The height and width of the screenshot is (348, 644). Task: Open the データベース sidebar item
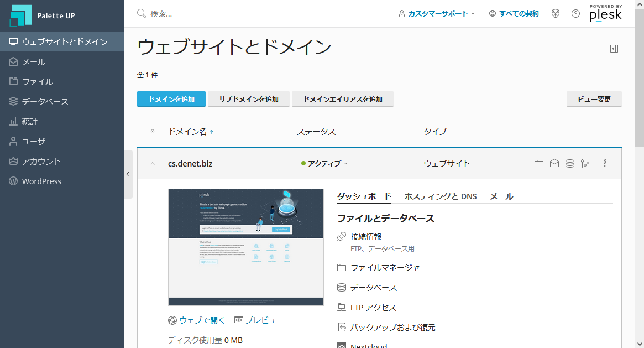(61, 101)
